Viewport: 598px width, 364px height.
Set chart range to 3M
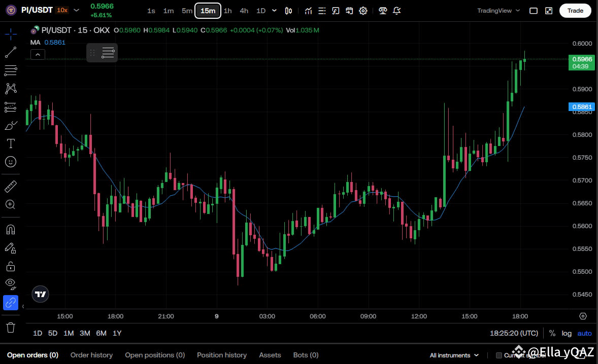point(85,333)
